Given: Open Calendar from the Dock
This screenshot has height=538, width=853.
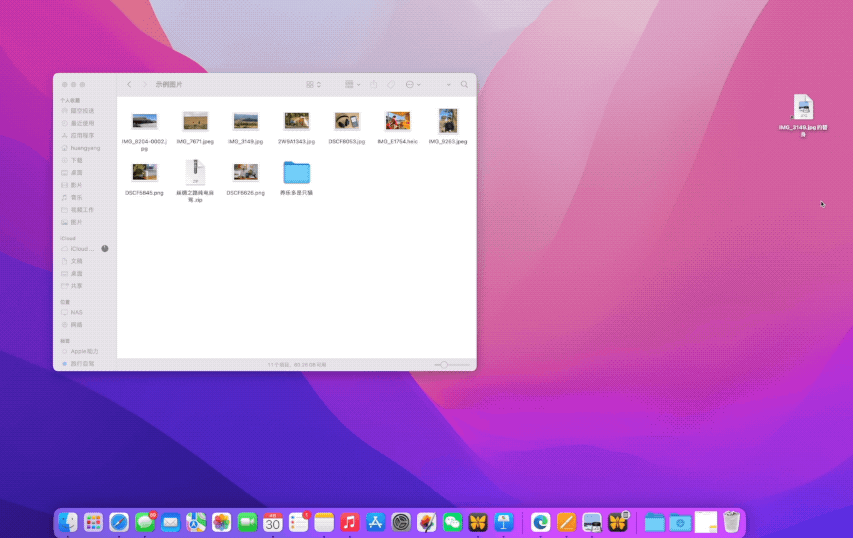Looking at the screenshot, I should pos(273,522).
